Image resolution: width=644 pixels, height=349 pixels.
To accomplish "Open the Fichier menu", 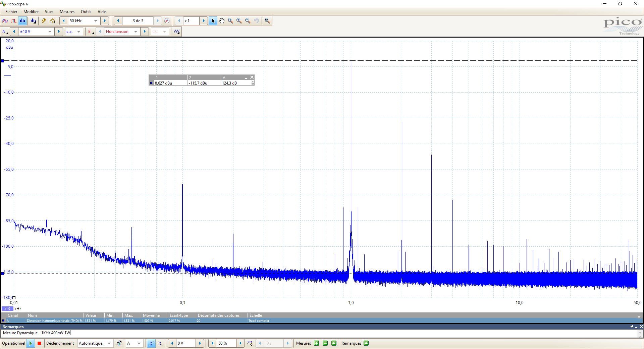I will click(11, 12).
